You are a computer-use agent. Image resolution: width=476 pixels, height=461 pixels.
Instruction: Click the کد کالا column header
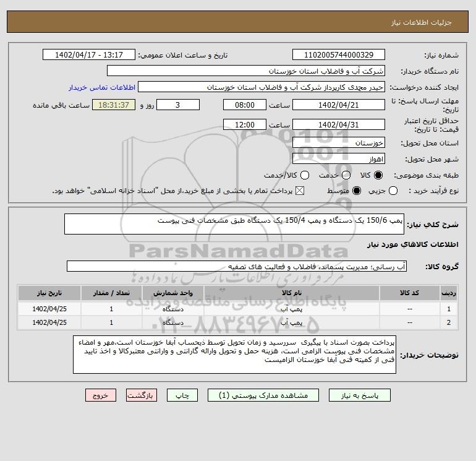tap(409, 293)
